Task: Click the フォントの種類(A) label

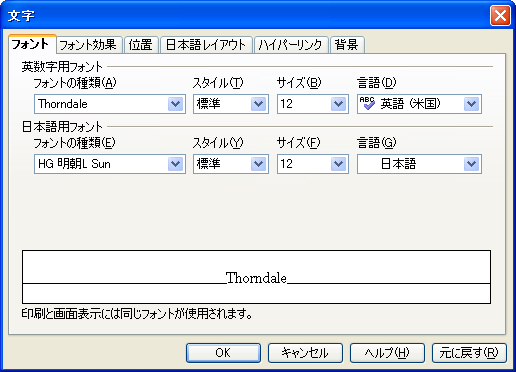Action: point(75,83)
